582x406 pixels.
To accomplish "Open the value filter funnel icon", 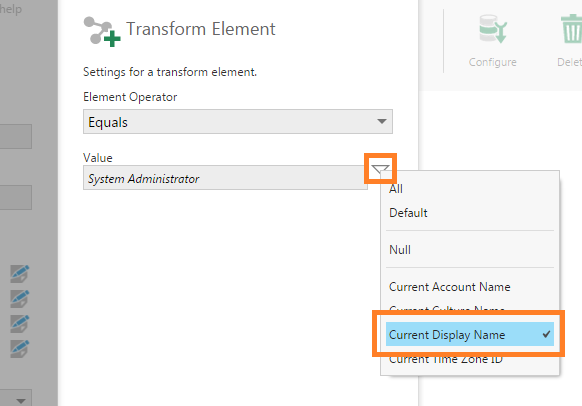I will (x=380, y=169).
